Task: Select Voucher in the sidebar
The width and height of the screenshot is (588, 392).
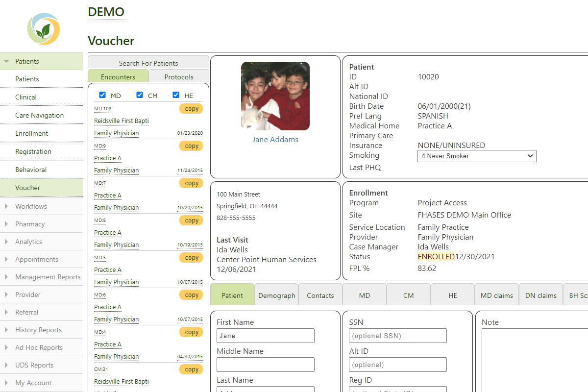Action: 41,188
